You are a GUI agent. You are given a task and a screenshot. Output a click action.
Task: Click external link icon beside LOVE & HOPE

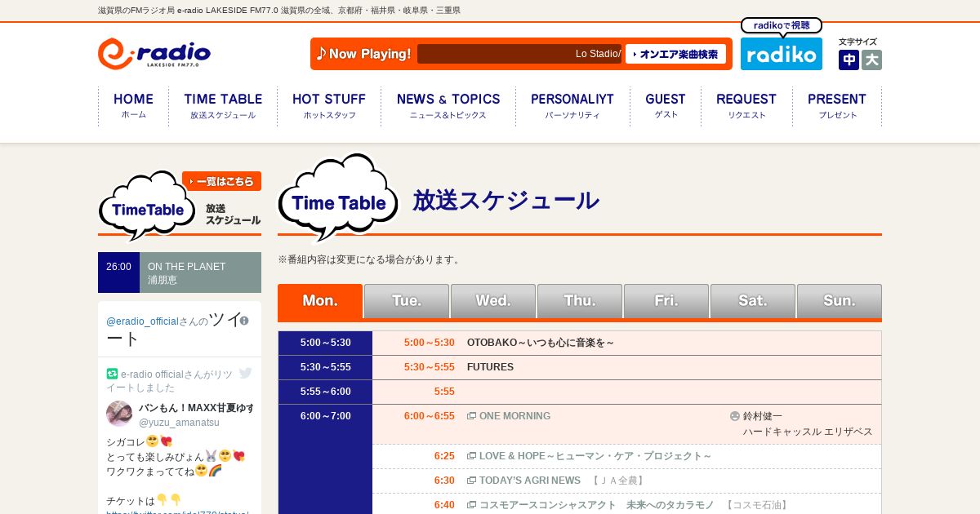pos(471,456)
